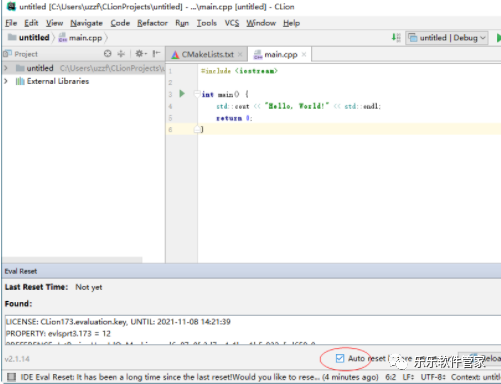The width and height of the screenshot is (501, 384).
Task: Click the return 0; statement
Action: click(x=234, y=118)
